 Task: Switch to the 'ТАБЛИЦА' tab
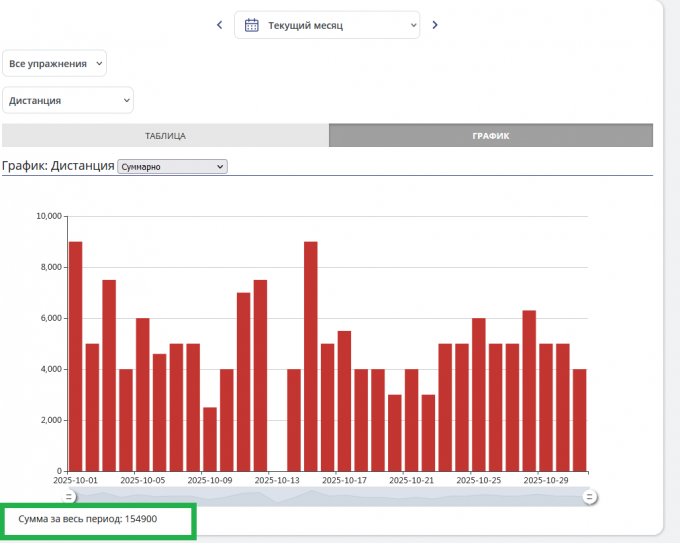[x=165, y=136]
